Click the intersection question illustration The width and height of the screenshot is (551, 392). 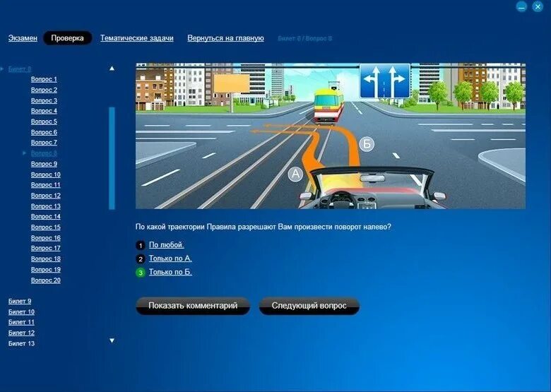(331, 136)
